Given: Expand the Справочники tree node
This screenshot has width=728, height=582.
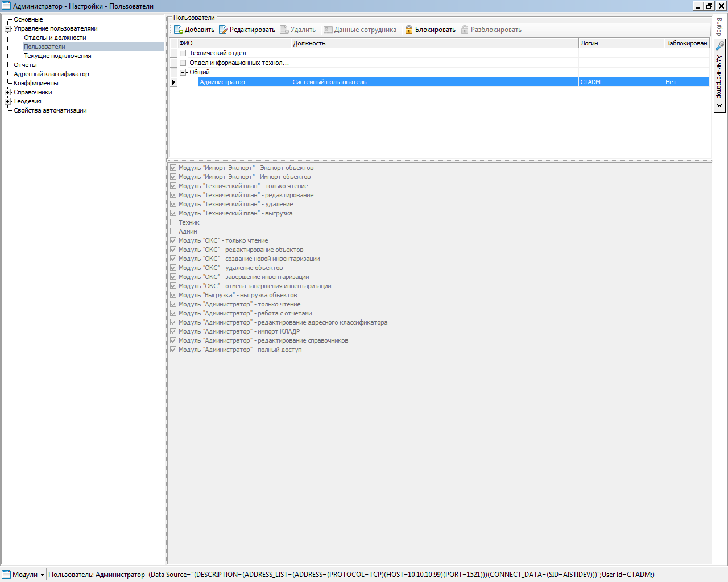Looking at the screenshot, I should (x=8, y=92).
